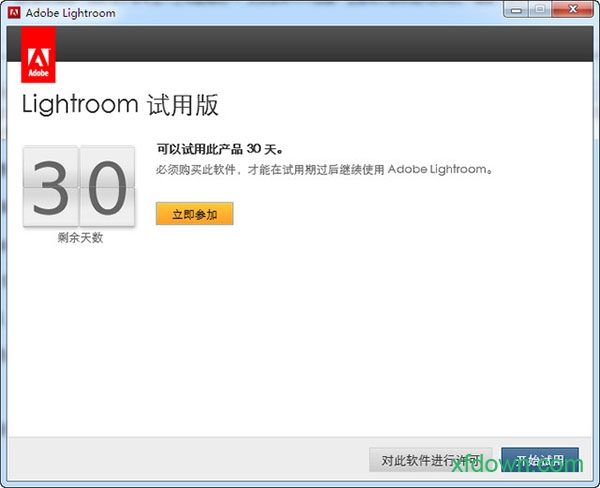The width and height of the screenshot is (600, 488).
Task: Click the yellow 立即参加 button
Action: [194, 214]
